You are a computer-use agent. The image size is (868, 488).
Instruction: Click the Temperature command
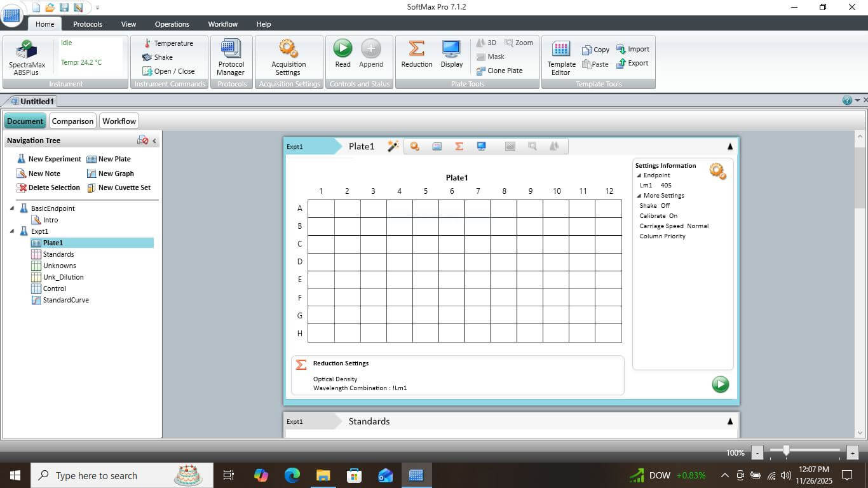[x=168, y=43]
